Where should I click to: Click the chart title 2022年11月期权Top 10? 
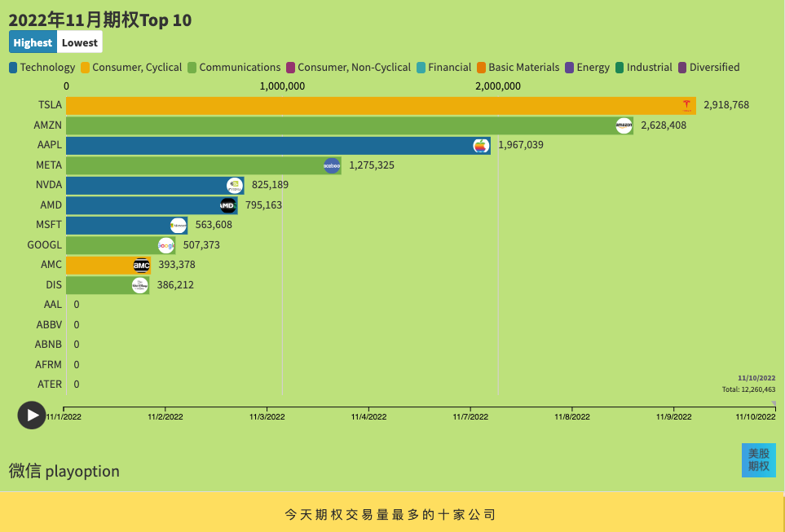tap(100, 20)
